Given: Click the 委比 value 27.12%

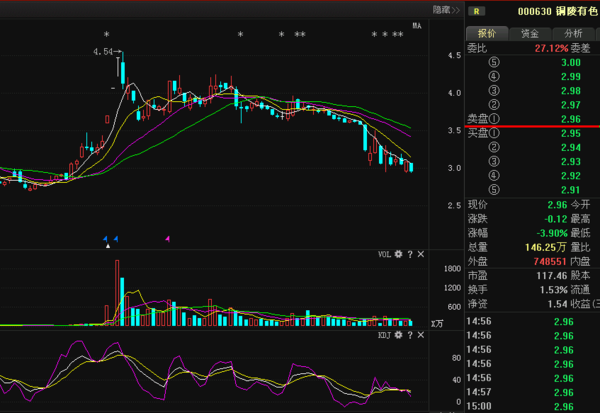Looking at the screenshot, I should (x=551, y=48).
